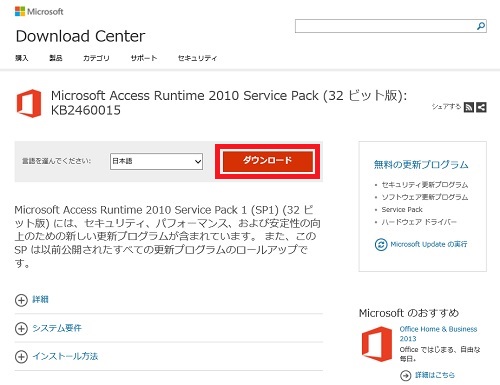
Task: Open the 無料の更新プログラム heading link
Action: pos(421,164)
